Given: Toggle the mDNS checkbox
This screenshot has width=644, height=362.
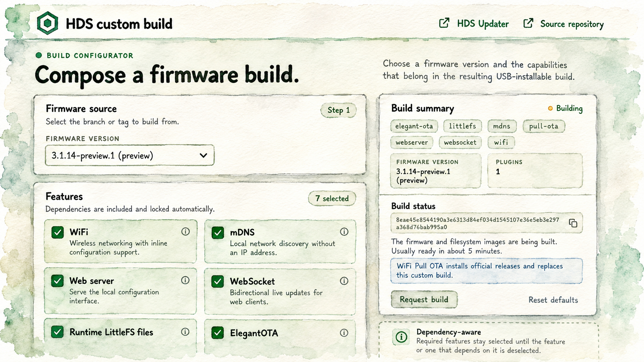Looking at the screenshot, I should (x=218, y=232).
